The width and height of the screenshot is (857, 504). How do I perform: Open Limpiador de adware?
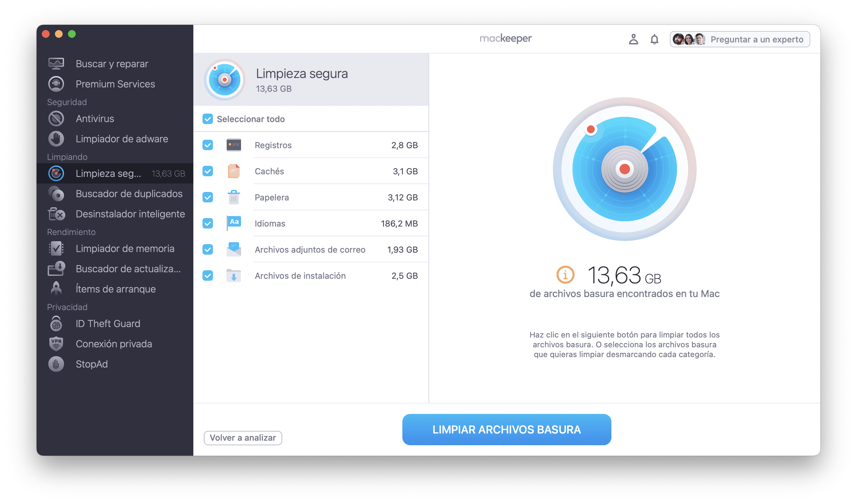pos(115,139)
